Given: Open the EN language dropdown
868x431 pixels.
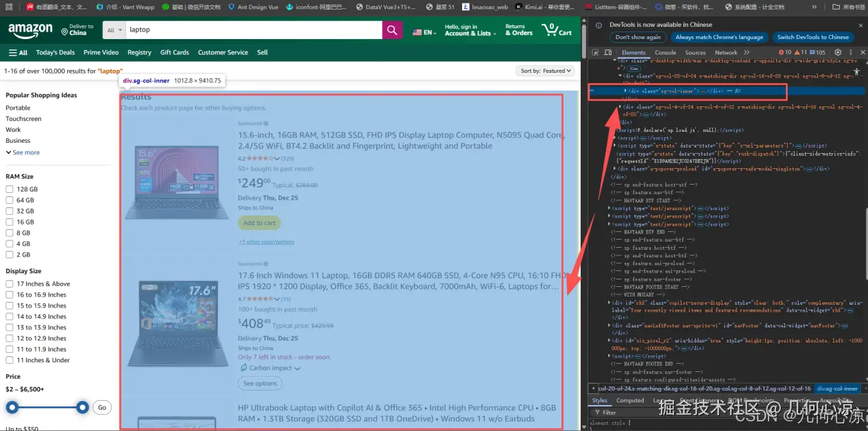Looking at the screenshot, I should [x=424, y=32].
